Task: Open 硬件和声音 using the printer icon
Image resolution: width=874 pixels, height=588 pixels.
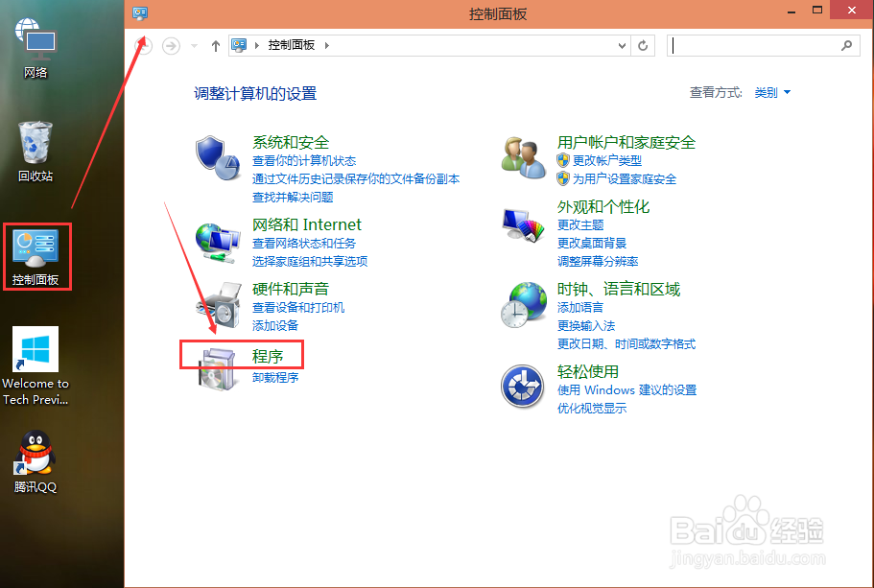Action: [x=219, y=304]
